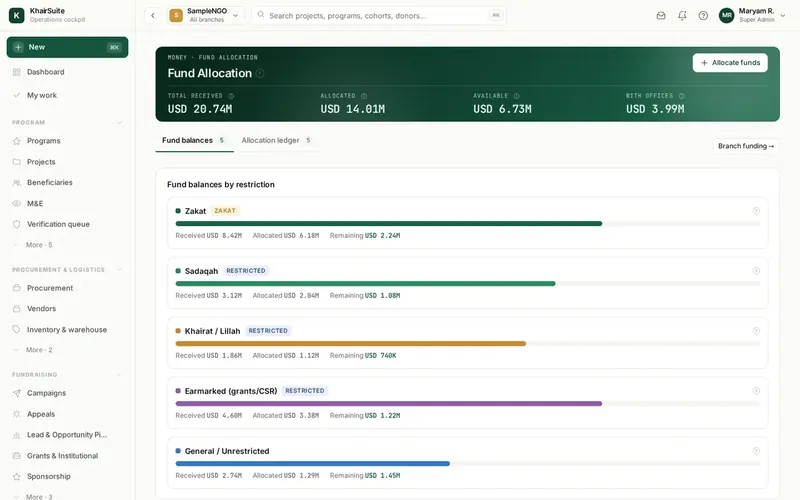Image resolution: width=800 pixels, height=500 pixels.
Task: Click the Earmarked purple progress bar
Action: (389, 404)
